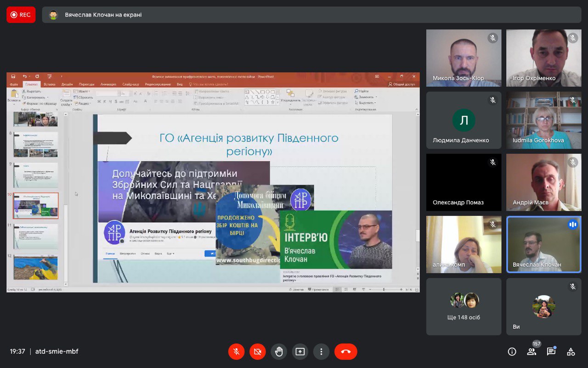
Task: Switch to the Переходы ribbon tab
Action: pos(86,84)
